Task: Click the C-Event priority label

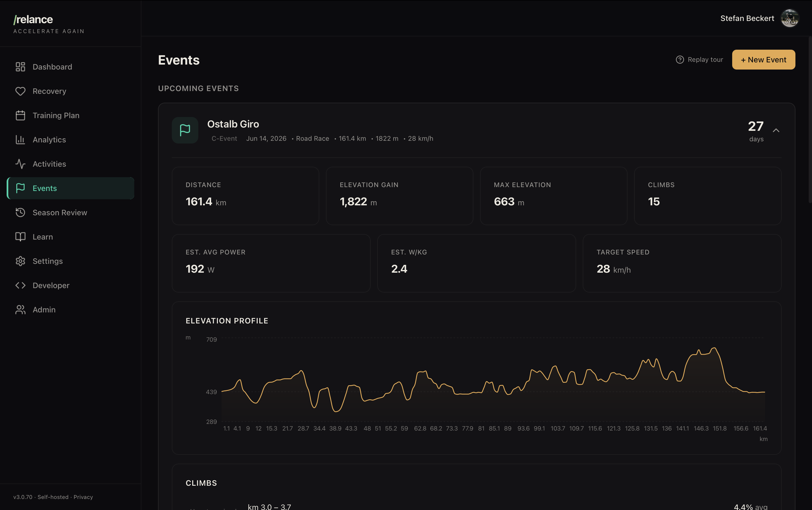Action: (x=224, y=139)
